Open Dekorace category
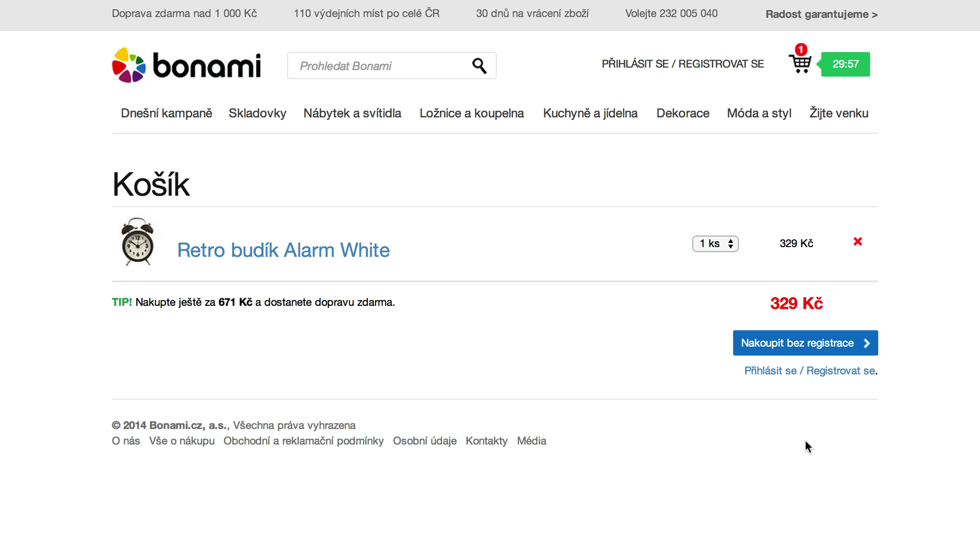Image resolution: width=980 pixels, height=553 pixels. 683,113
